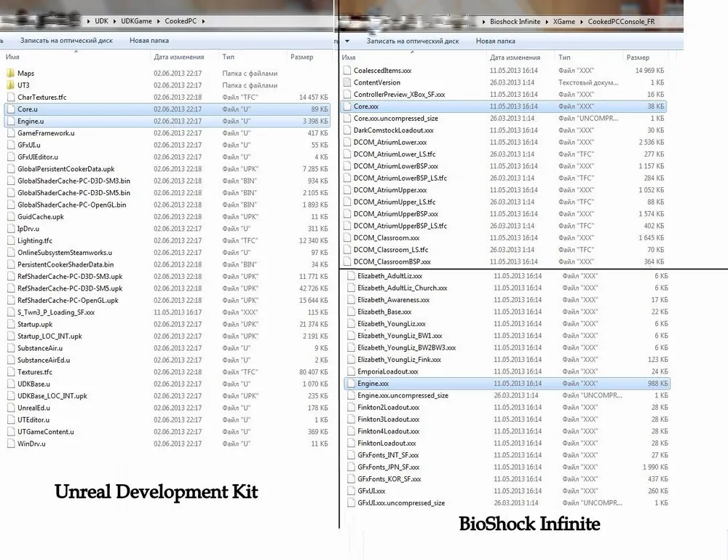Sort by Дата изменения column in UDK window
Image resolution: width=728 pixels, height=560 pixels.
(178, 57)
